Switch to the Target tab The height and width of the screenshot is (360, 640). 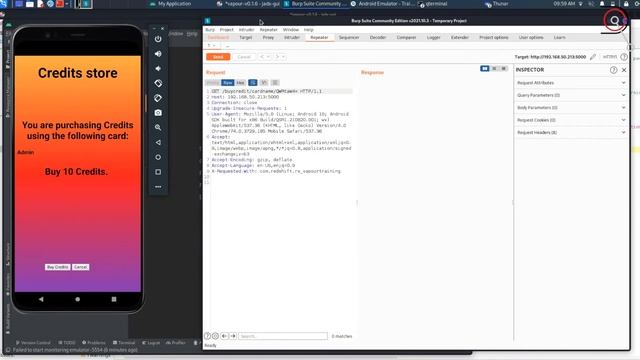click(x=245, y=38)
